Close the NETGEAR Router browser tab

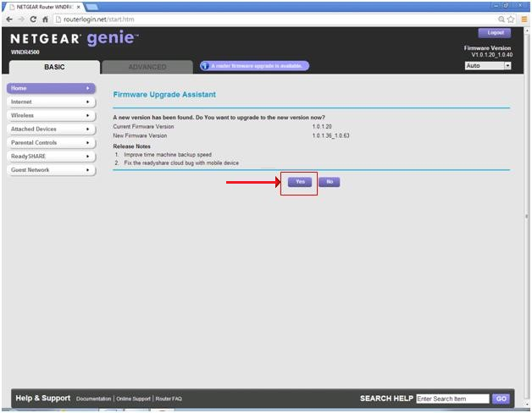(x=79, y=7)
